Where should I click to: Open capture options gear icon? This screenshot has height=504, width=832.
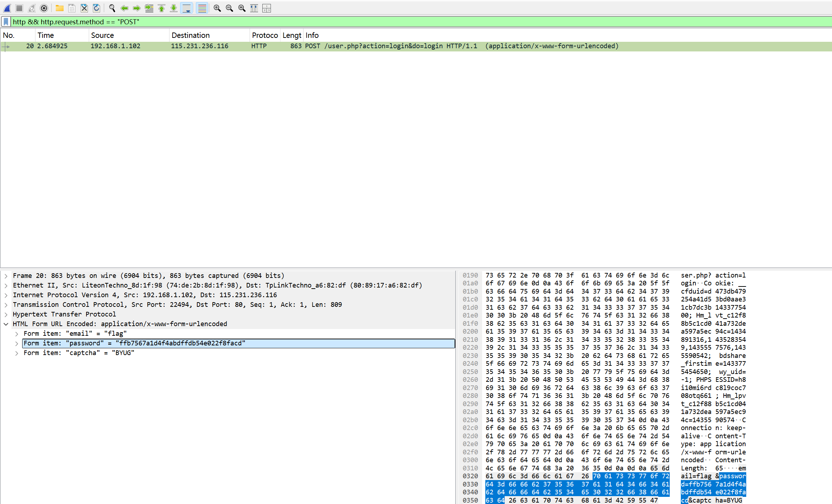click(44, 8)
